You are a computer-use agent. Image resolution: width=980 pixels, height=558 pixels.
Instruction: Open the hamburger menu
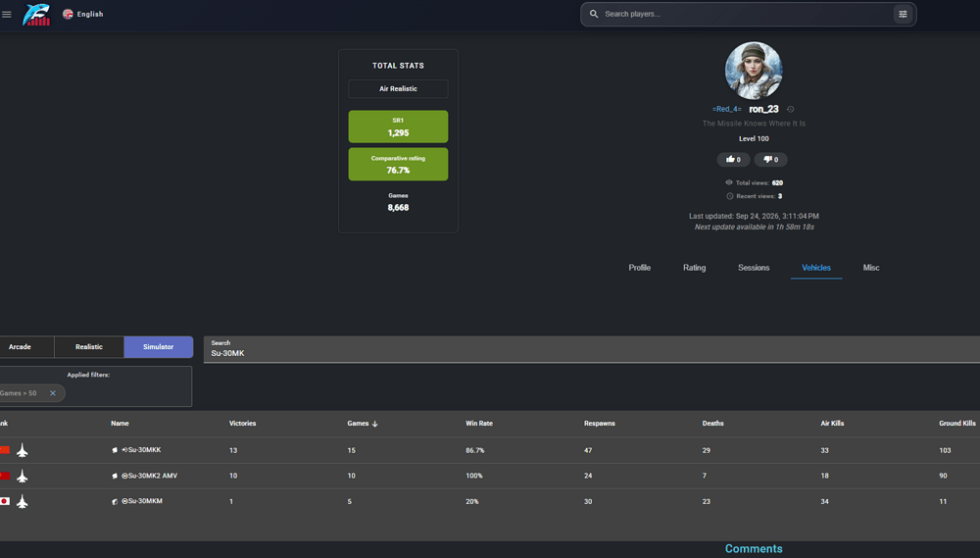point(7,15)
